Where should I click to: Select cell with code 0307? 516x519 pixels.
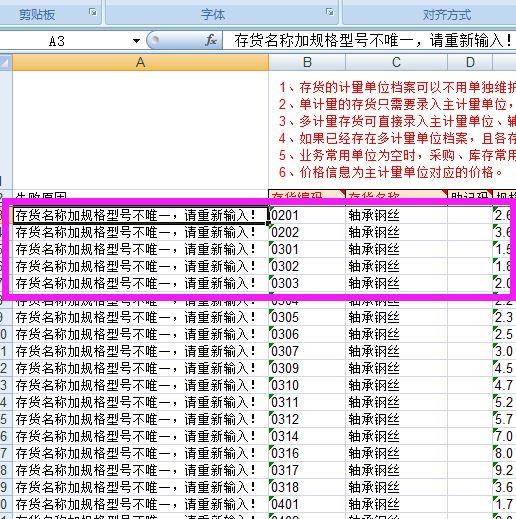pyautogui.click(x=307, y=351)
